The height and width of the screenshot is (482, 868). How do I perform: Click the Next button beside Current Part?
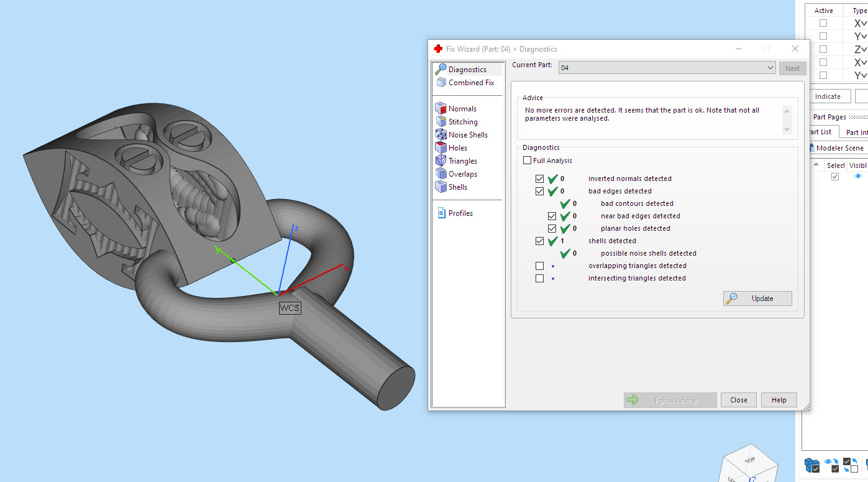click(x=793, y=68)
